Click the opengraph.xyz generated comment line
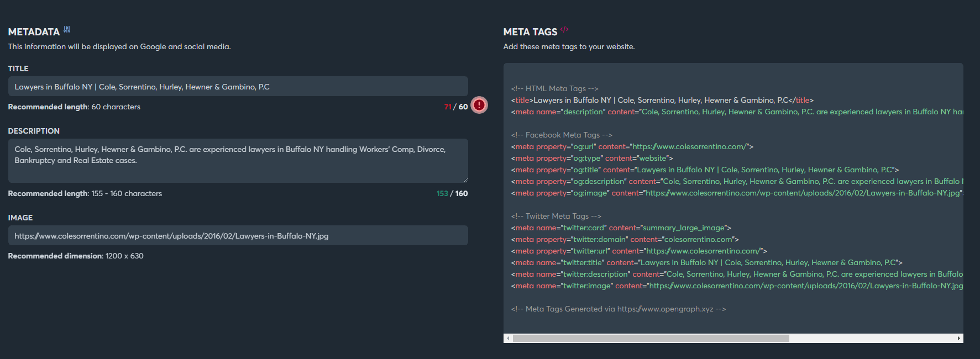Screen dimensions: 980x359 click(x=618, y=309)
